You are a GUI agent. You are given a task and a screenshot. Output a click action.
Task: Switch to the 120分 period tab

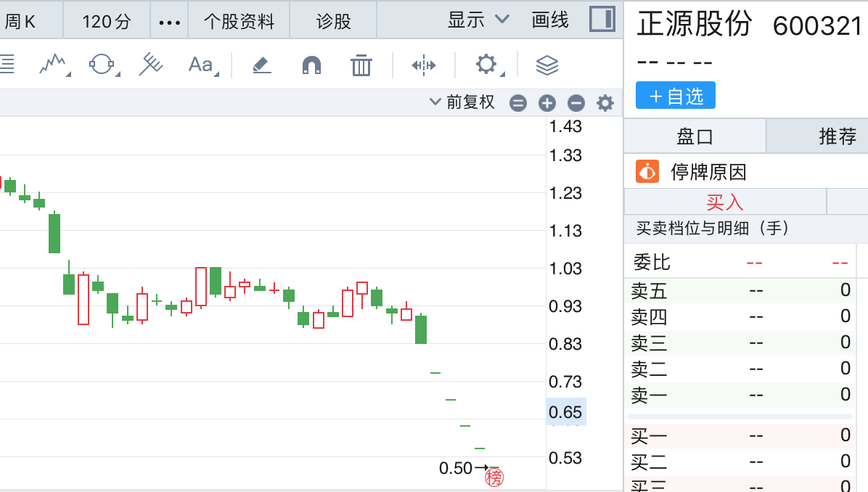click(x=107, y=21)
